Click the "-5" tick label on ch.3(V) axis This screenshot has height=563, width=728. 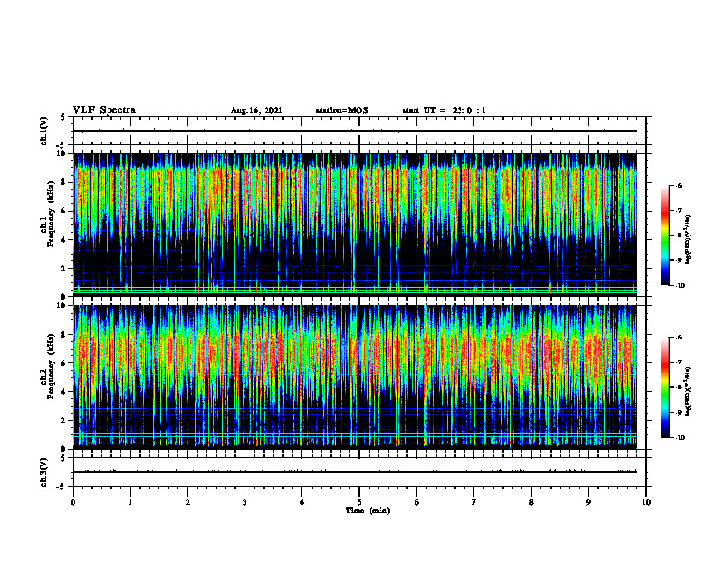[x=62, y=487]
